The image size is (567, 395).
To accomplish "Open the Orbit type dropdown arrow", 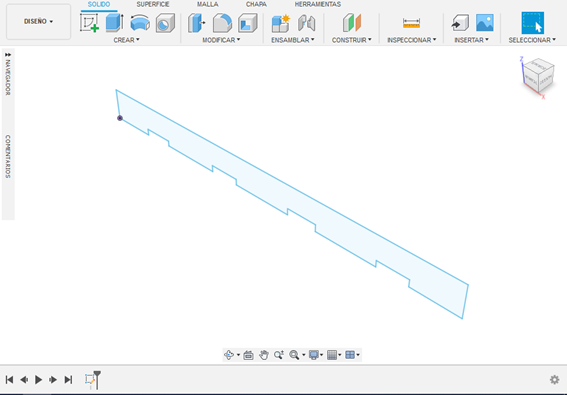I will coord(238,355).
